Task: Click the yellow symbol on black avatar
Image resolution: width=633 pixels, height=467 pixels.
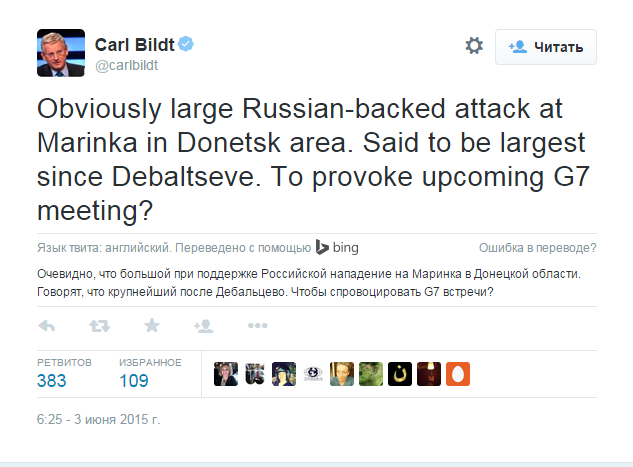Action: [x=400, y=373]
